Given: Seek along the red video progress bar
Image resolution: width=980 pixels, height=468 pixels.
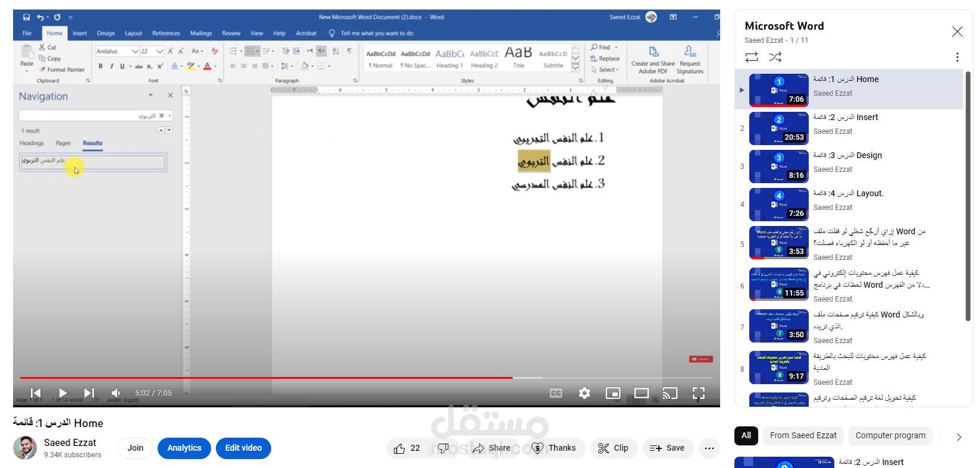Looking at the screenshot, I should [366, 378].
